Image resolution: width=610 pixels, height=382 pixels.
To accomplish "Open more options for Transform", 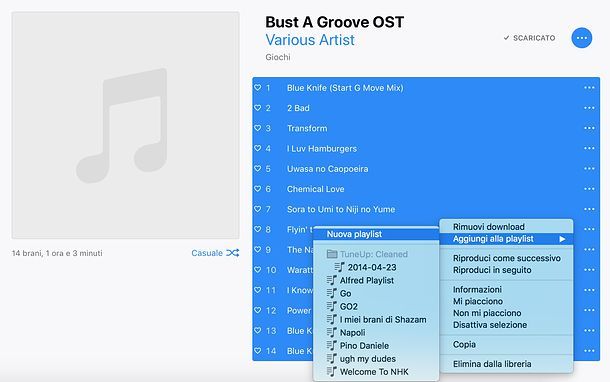I will point(589,128).
